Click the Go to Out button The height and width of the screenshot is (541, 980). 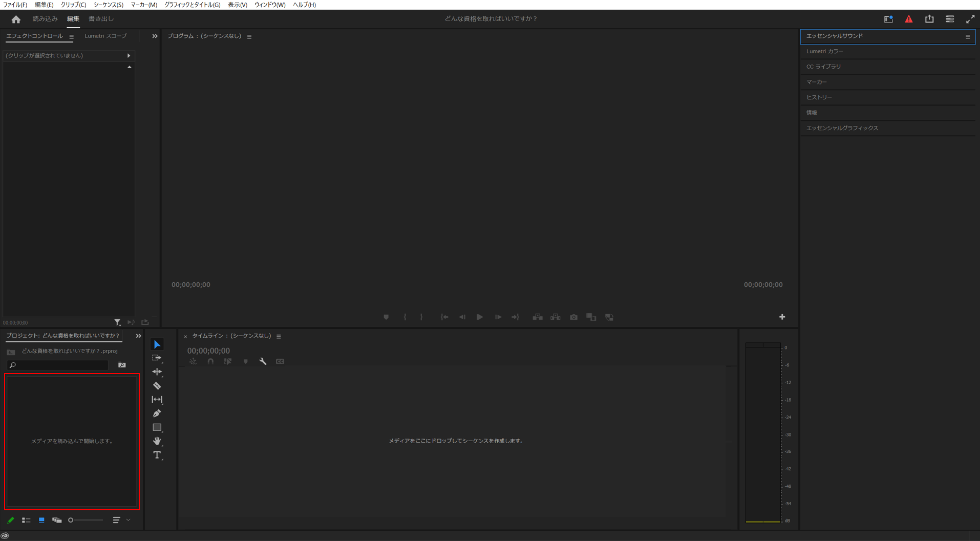click(516, 317)
